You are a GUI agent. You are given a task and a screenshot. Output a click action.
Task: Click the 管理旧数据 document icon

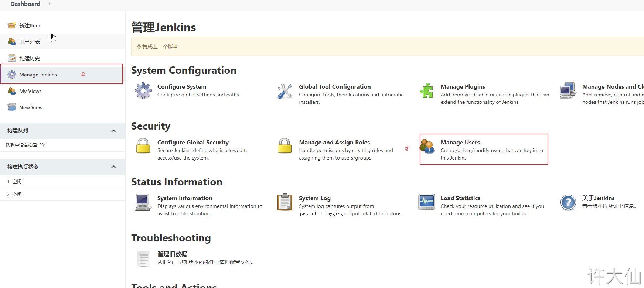(x=143, y=258)
